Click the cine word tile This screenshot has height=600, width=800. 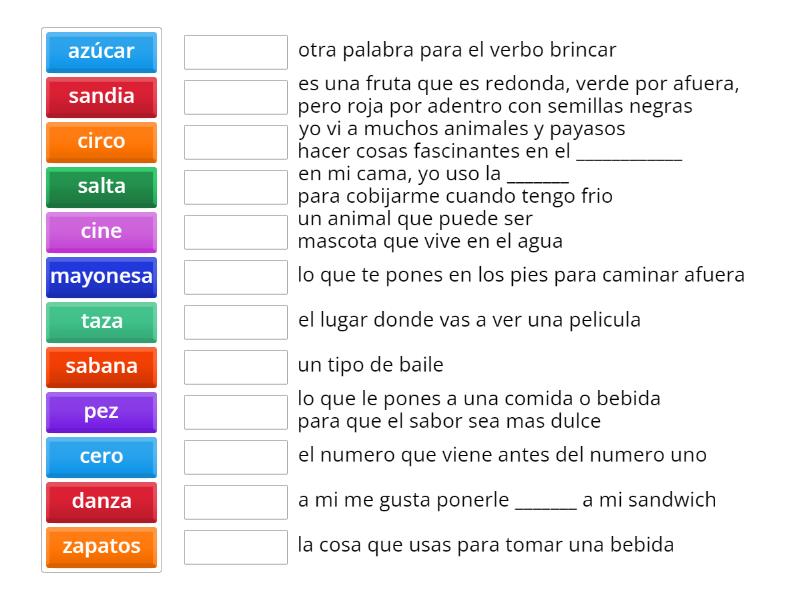[100, 232]
